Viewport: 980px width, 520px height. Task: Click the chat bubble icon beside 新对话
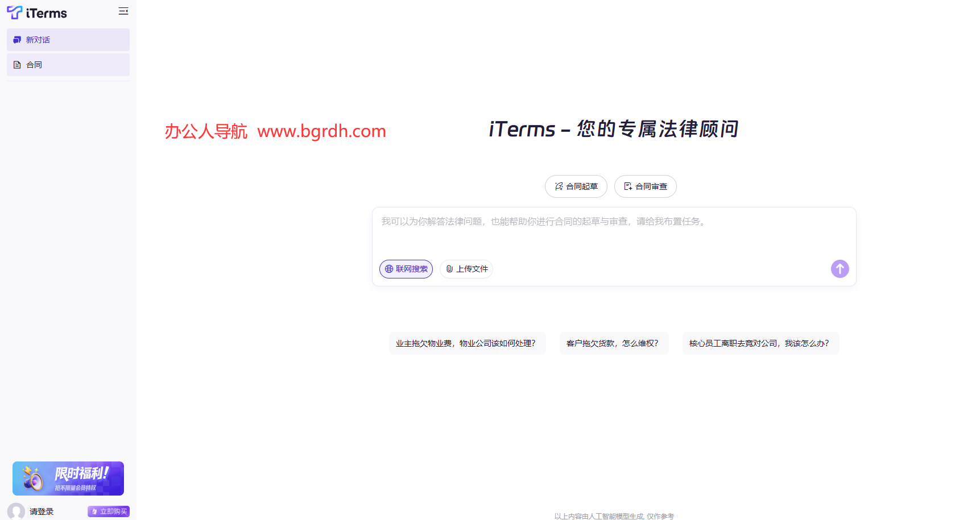pyautogui.click(x=16, y=40)
